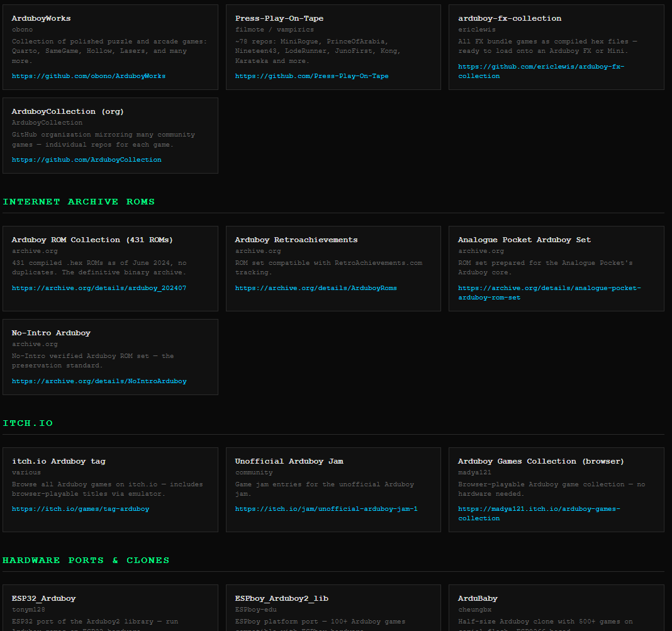
Task: Click the ArduBaby card title
Action: click(478, 598)
